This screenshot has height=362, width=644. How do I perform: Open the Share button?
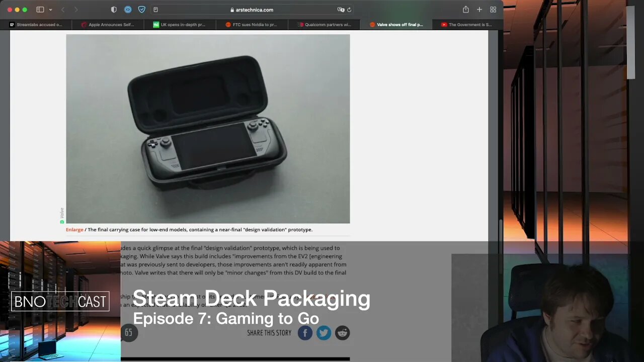[x=466, y=10]
